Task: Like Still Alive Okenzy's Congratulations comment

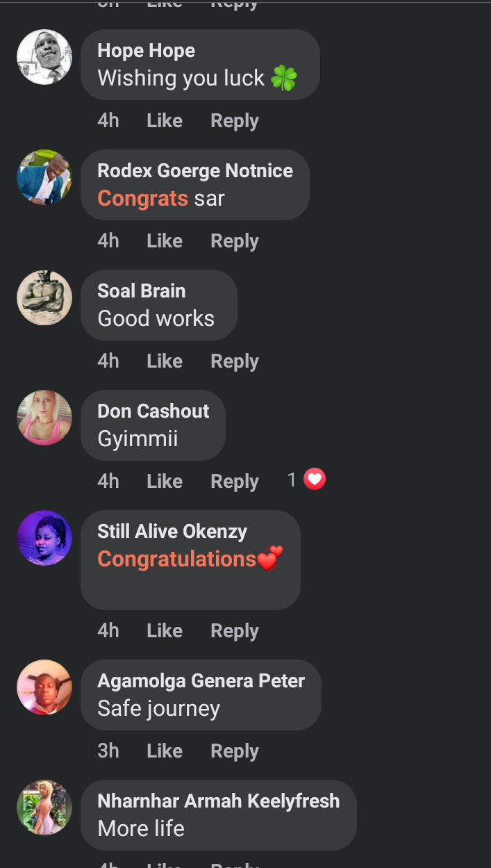Action: tap(165, 631)
